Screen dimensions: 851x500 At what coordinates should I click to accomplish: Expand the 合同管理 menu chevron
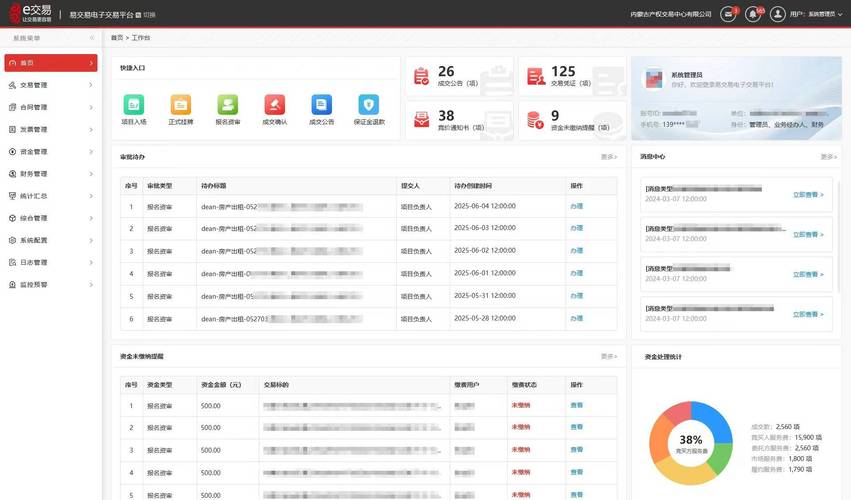tap(91, 107)
